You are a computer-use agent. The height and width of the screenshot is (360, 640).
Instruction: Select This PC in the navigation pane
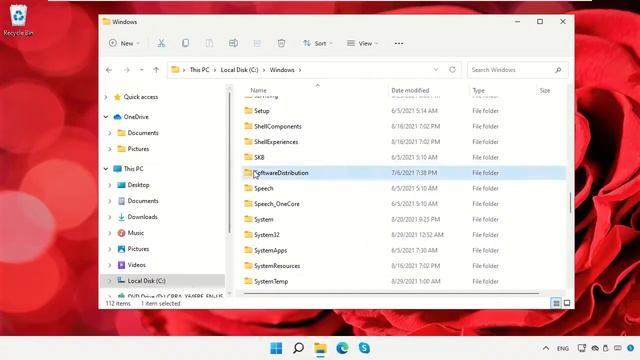click(133, 169)
